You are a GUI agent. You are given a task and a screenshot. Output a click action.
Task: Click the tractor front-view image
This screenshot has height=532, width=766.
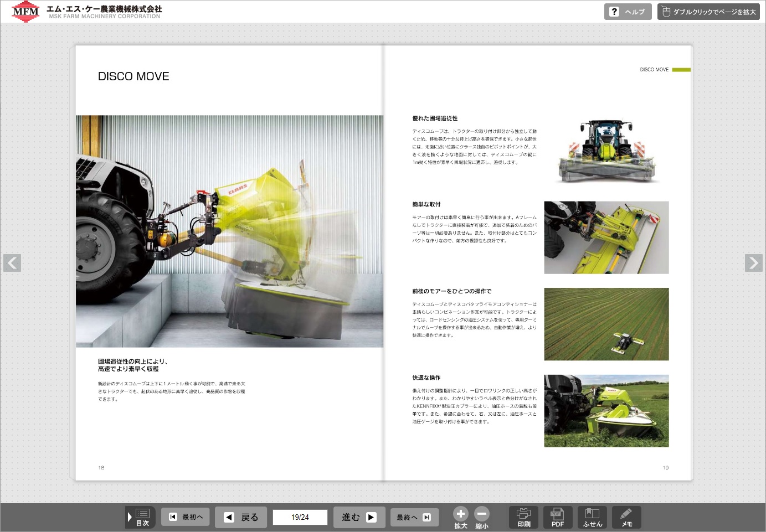[x=606, y=151]
